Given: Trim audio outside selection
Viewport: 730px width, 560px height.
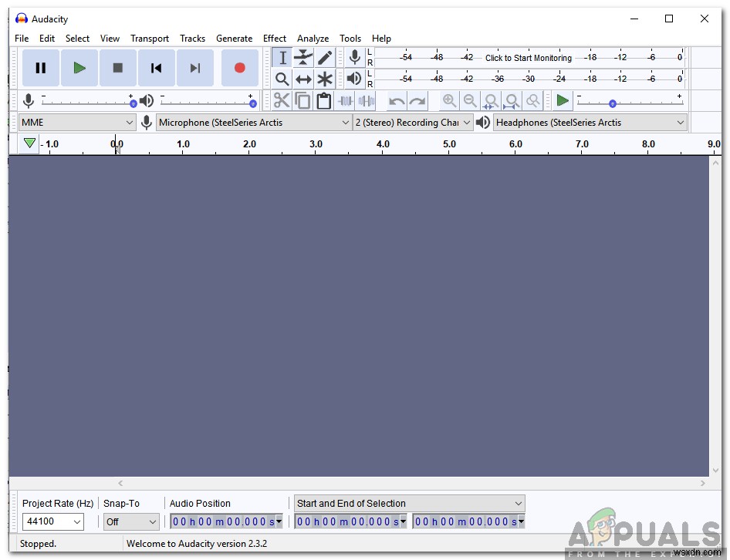Looking at the screenshot, I should click(x=346, y=100).
